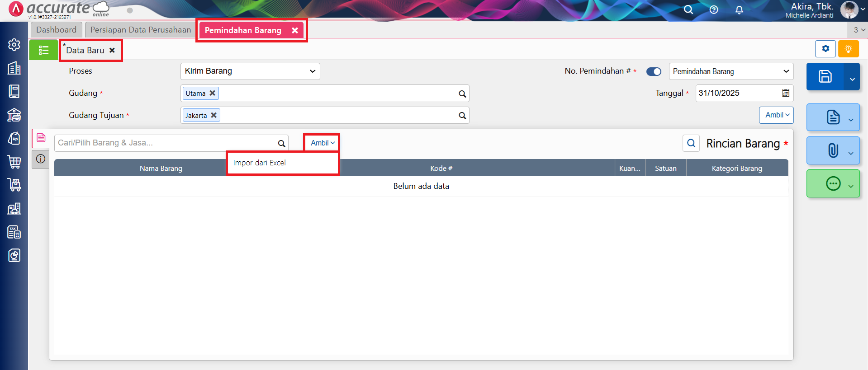The width and height of the screenshot is (868, 370).
Task: Toggle the No. Pemindahan auto-number switch
Action: 654,71
